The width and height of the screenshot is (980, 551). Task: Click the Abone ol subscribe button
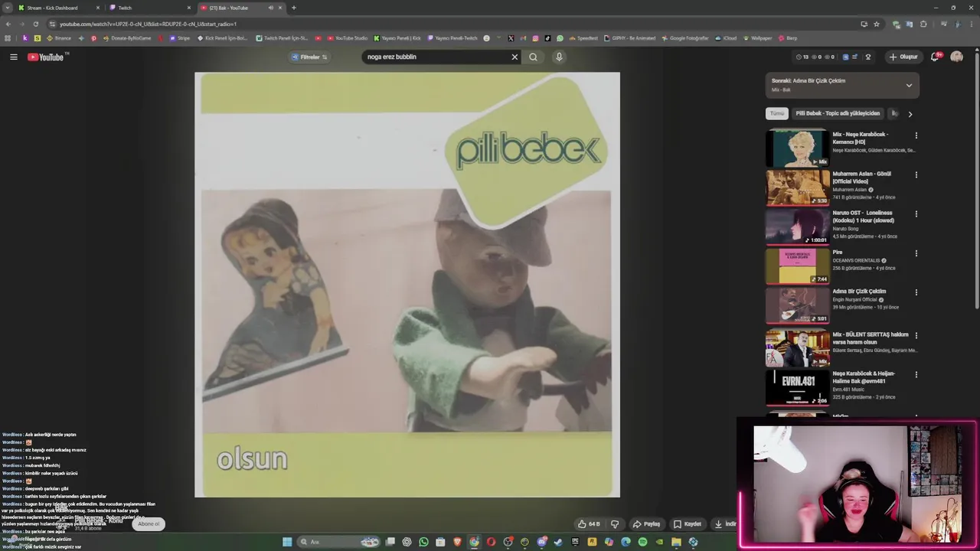(x=149, y=524)
